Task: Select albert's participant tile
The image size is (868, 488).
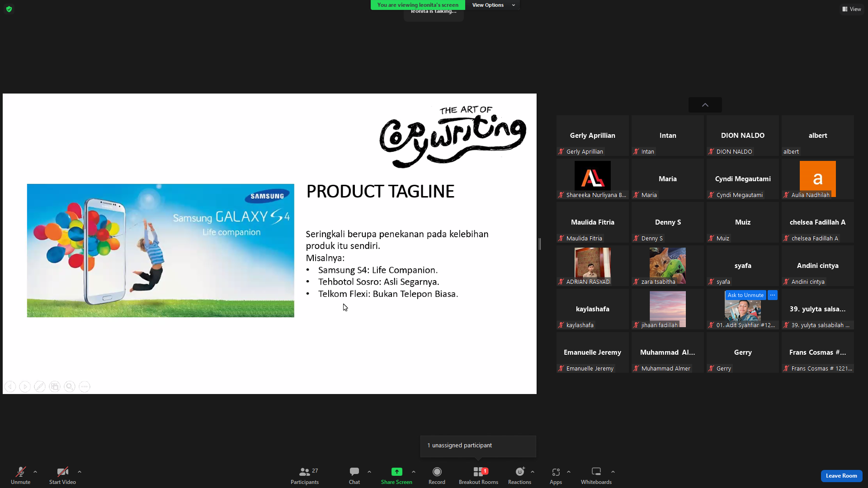Action: [818, 136]
